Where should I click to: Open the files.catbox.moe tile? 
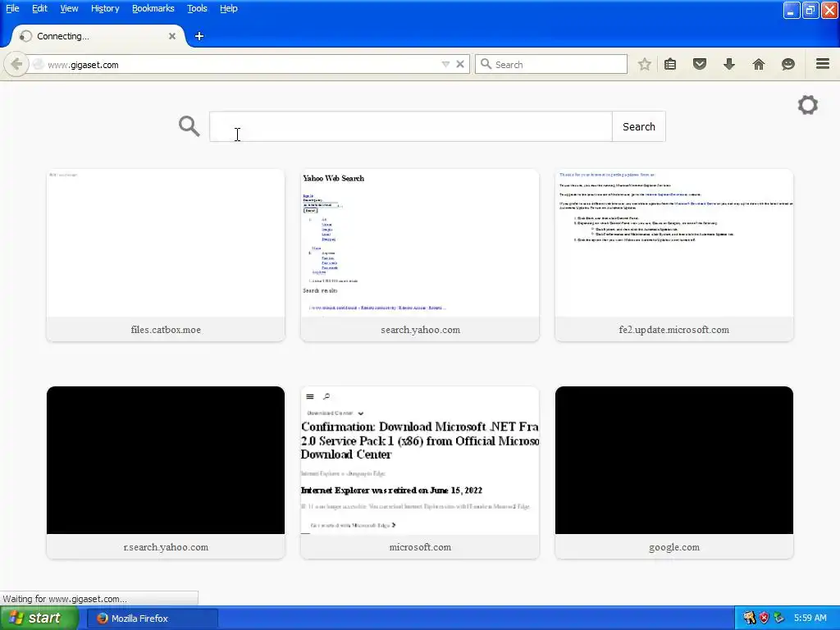pos(166,255)
